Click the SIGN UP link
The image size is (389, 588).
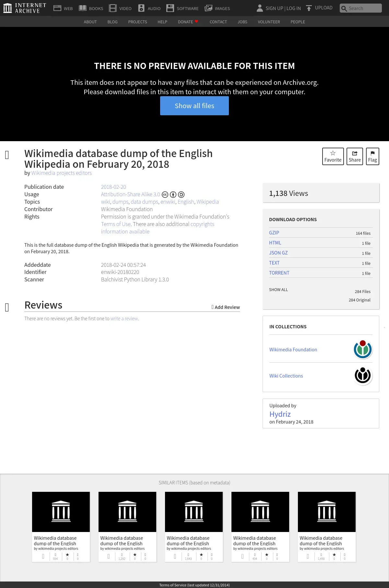pos(274,8)
